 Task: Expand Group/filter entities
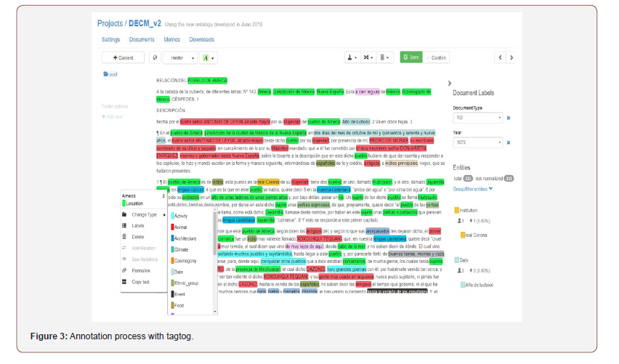coord(473,189)
